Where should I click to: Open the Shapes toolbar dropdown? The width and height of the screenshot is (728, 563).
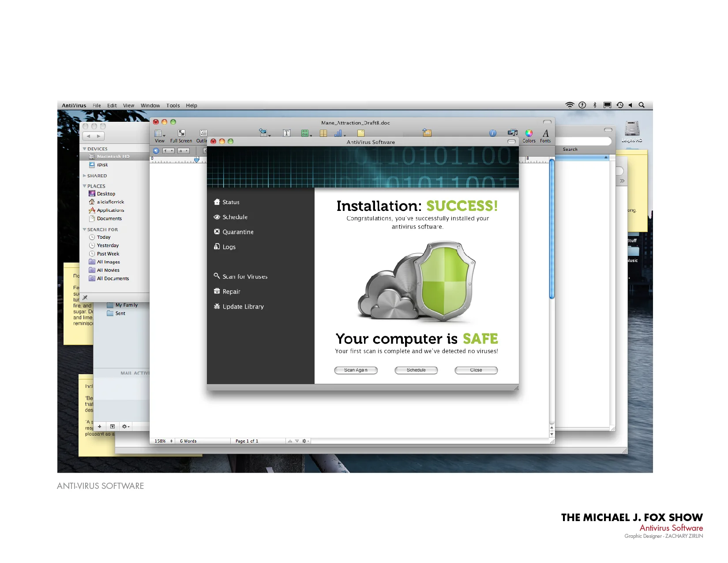tap(306, 133)
